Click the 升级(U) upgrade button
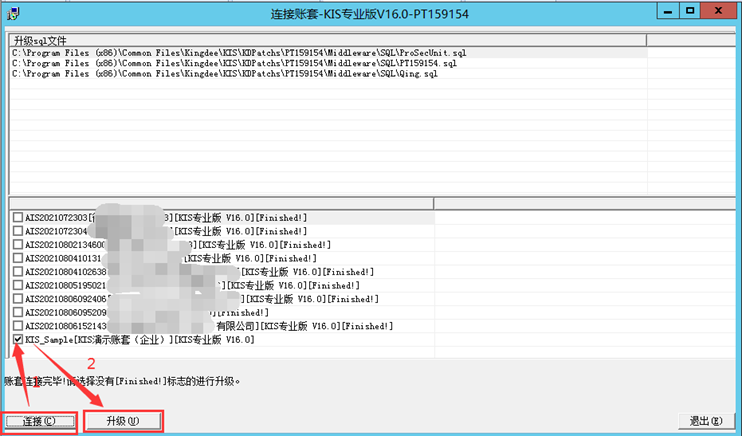 [123, 421]
